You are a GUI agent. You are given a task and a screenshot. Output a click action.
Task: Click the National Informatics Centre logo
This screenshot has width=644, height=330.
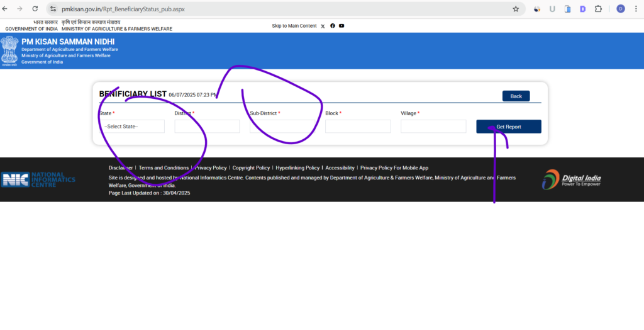coord(38,180)
